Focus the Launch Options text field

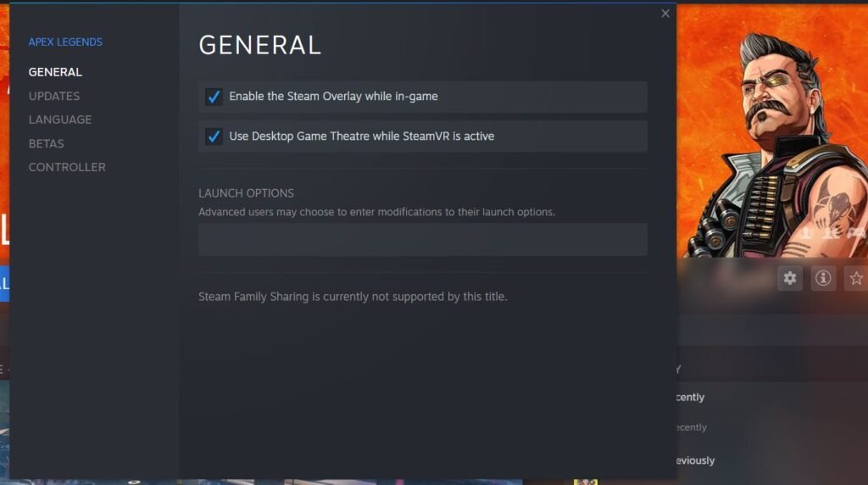click(x=423, y=239)
